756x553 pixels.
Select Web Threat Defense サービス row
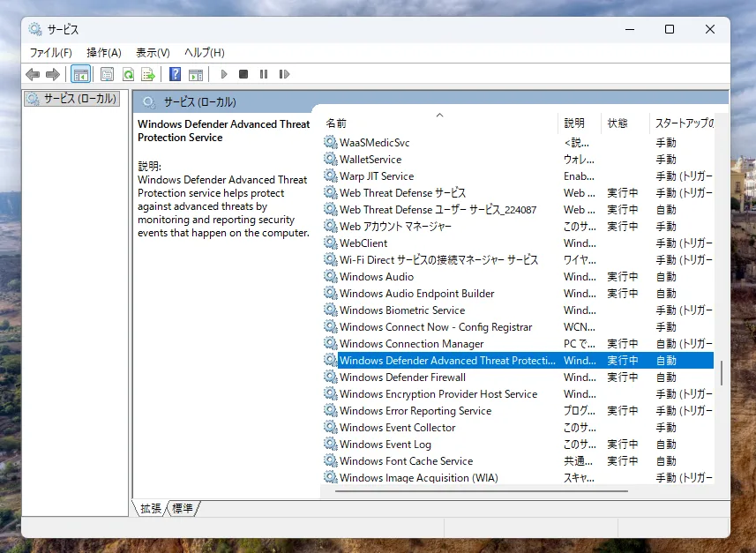(519, 193)
